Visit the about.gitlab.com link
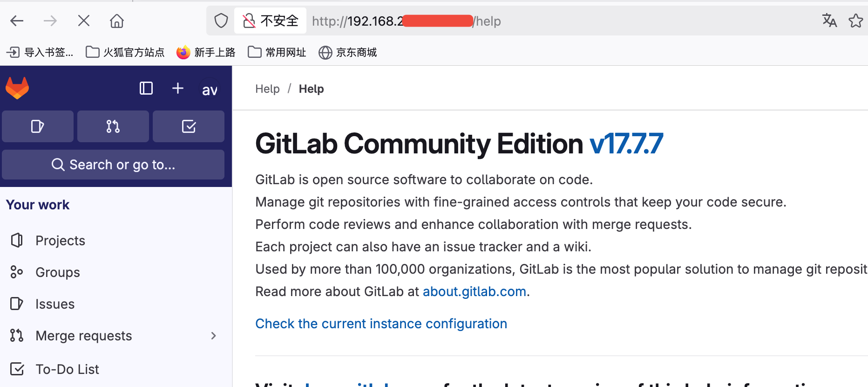This screenshot has height=387, width=868. click(x=474, y=291)
